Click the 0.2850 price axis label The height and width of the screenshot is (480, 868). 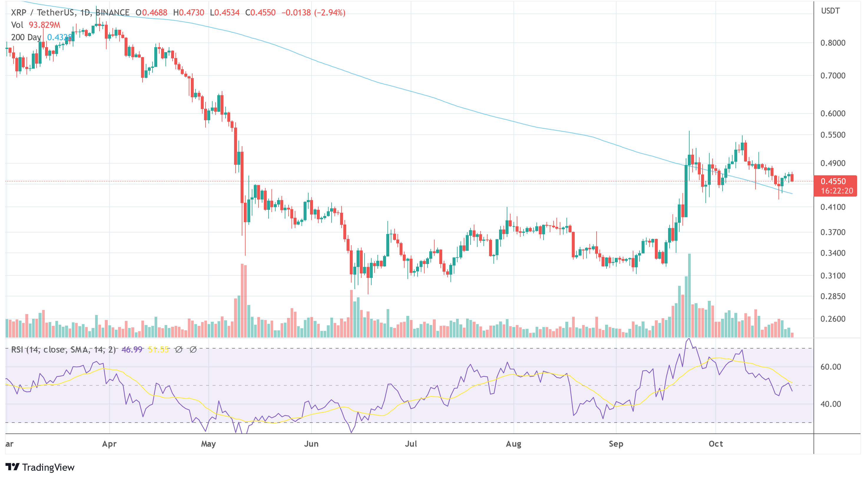833,296
